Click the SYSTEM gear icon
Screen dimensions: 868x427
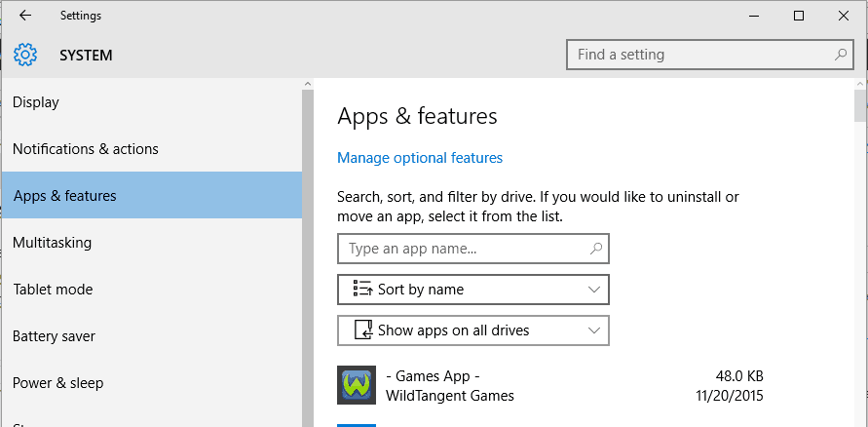click(x=25, y=55)
